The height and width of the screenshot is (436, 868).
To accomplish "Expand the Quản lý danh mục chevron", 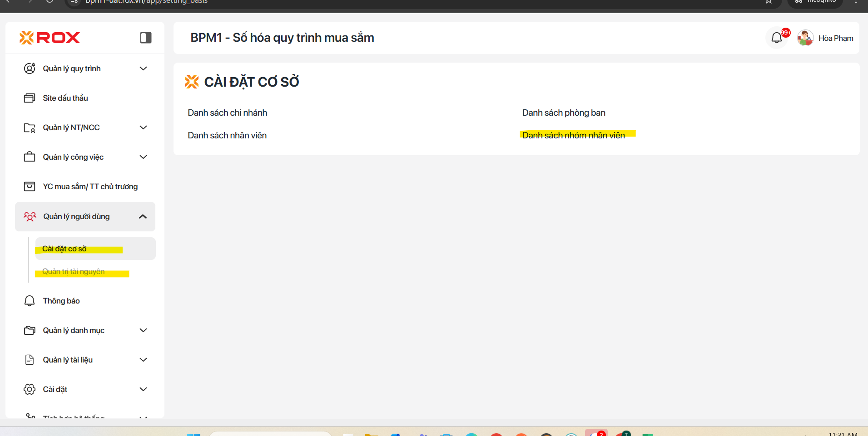I will (x=143, y=330).
